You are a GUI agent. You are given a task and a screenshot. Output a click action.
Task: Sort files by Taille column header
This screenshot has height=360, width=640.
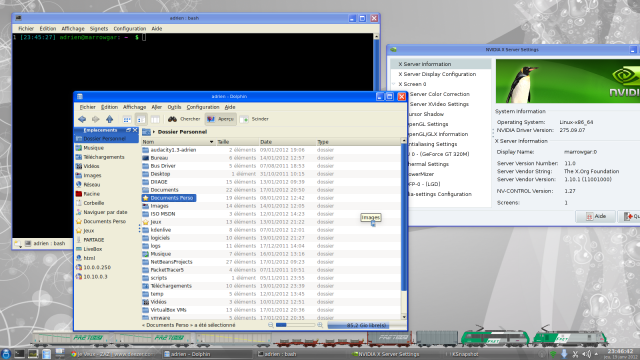pos(237,142)
